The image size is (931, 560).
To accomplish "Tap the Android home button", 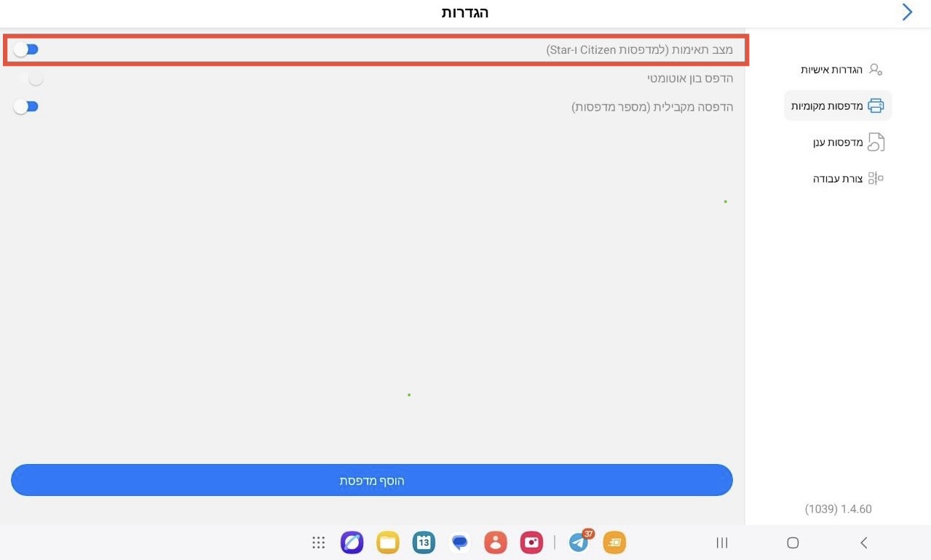I will (x=793, y=543).
